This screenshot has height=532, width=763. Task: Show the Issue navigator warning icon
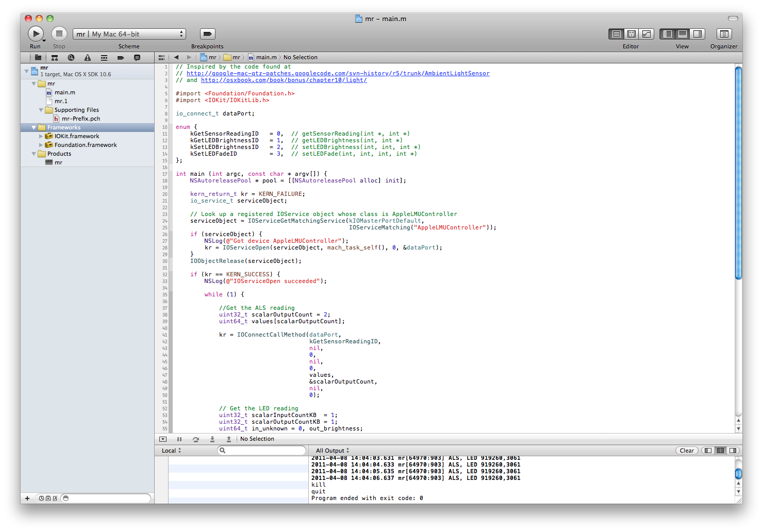pos(88,58)
